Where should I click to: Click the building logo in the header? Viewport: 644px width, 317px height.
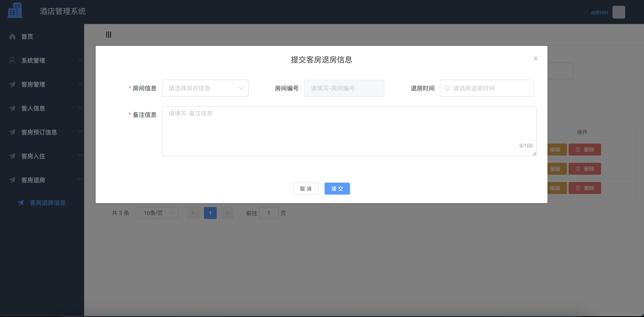(15, 10)
